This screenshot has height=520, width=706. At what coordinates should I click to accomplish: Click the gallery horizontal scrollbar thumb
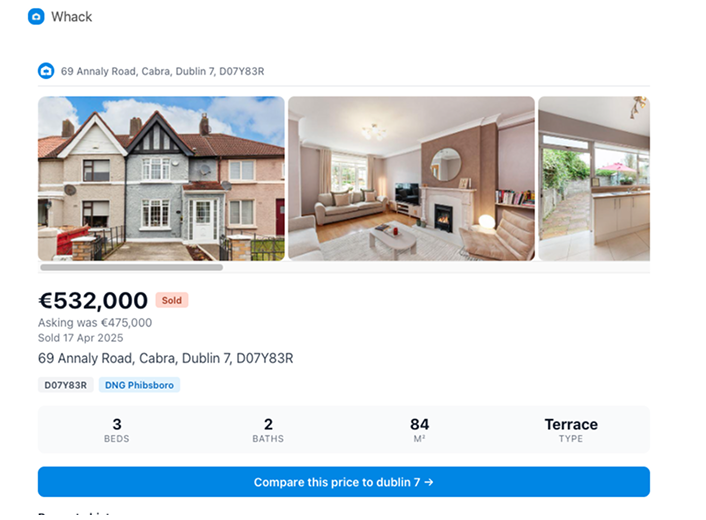click(x=131, y=267)
